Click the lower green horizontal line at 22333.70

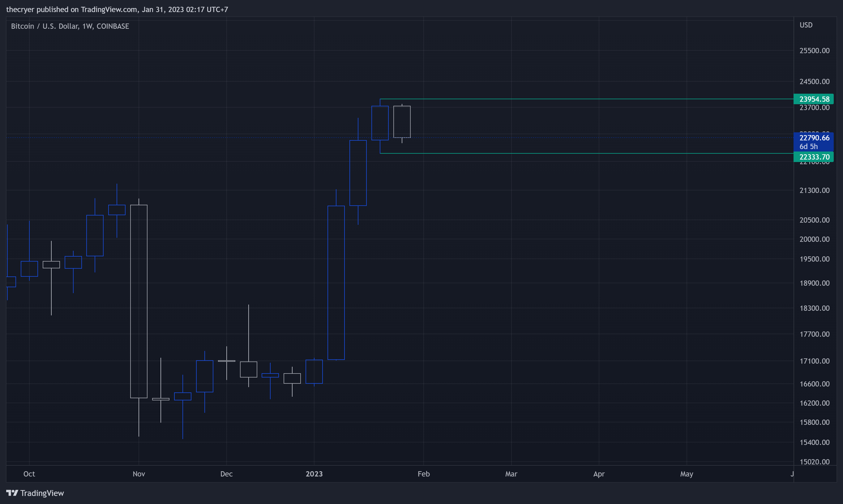[587, 153]
